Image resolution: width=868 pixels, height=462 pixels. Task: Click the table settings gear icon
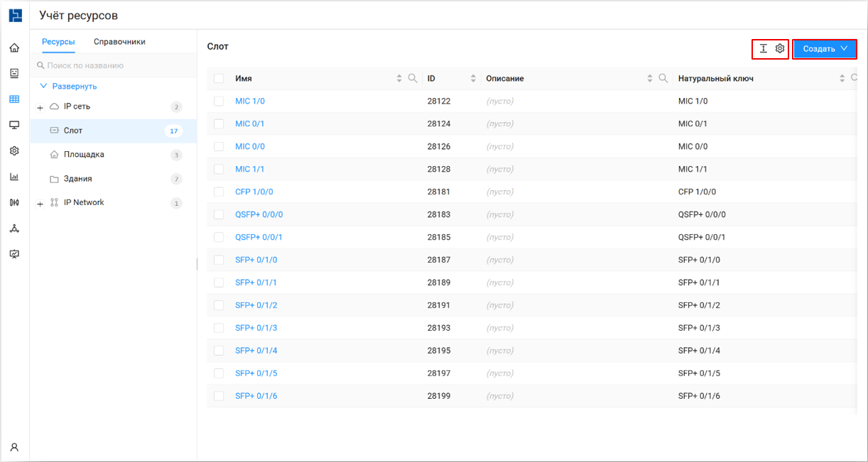(x=780, y=49)
